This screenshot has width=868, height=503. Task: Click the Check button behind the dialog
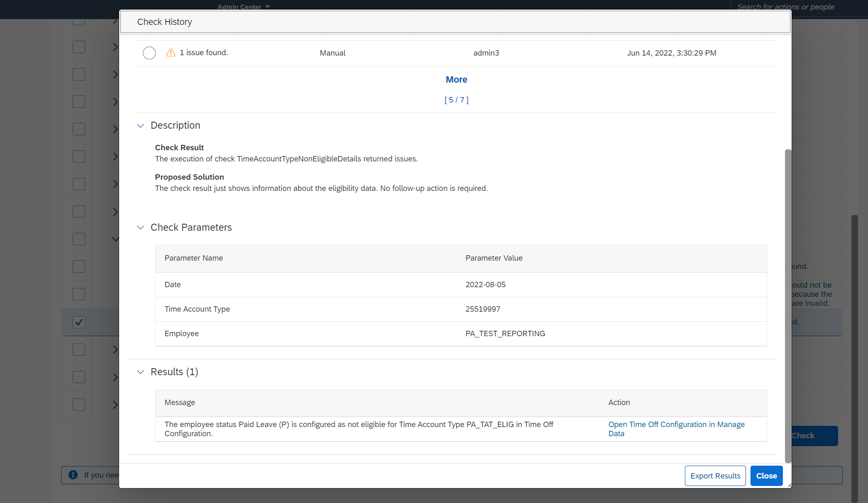click(x=814, y=436)
